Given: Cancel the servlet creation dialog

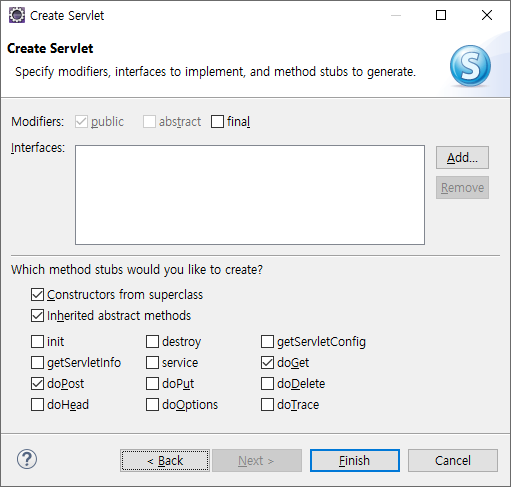Looking at the screenshot, I should point(453,461).
